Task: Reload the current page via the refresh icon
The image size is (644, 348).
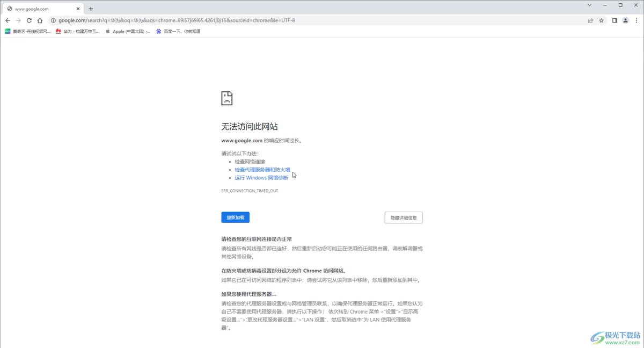Action: (x=29, y=20)
